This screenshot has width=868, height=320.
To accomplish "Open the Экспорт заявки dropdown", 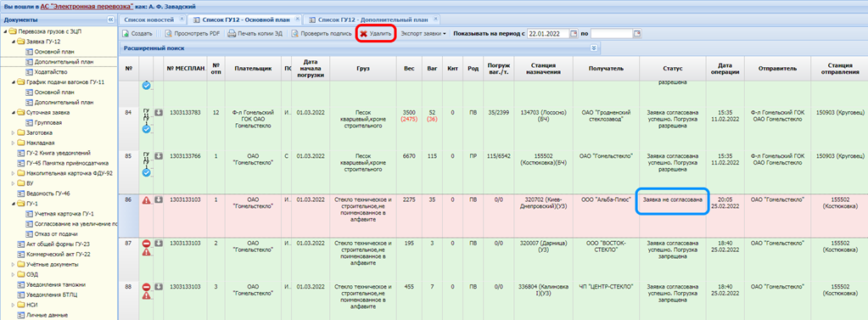I will click(x=423, y=34).
